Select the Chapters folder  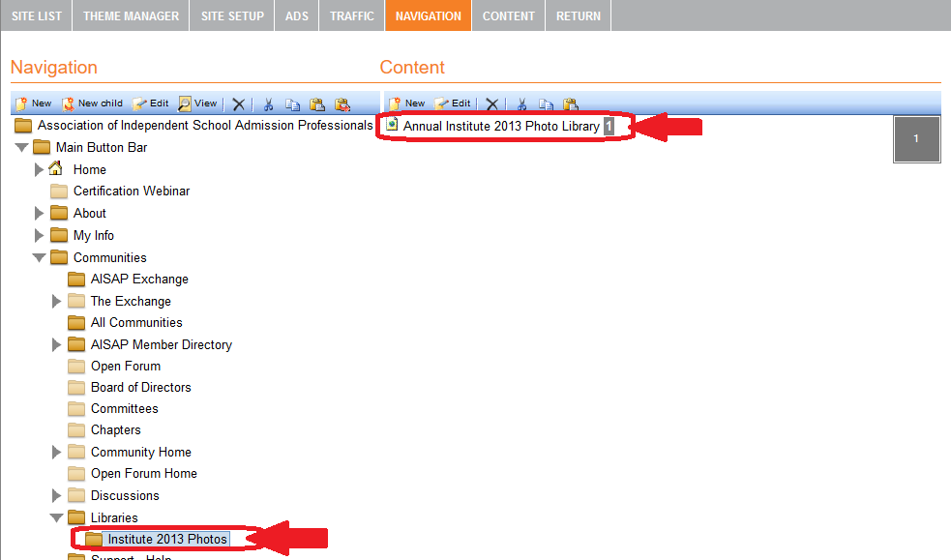point(116,429)
